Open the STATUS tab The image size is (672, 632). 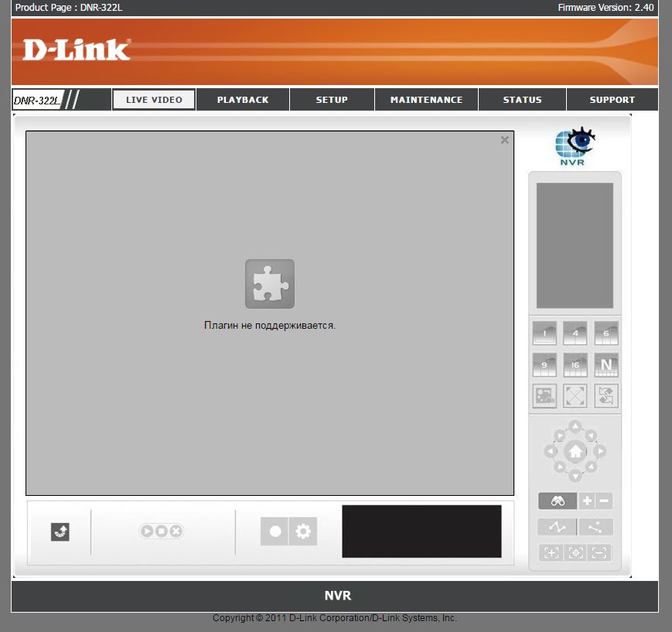click(x=523, y=100)
